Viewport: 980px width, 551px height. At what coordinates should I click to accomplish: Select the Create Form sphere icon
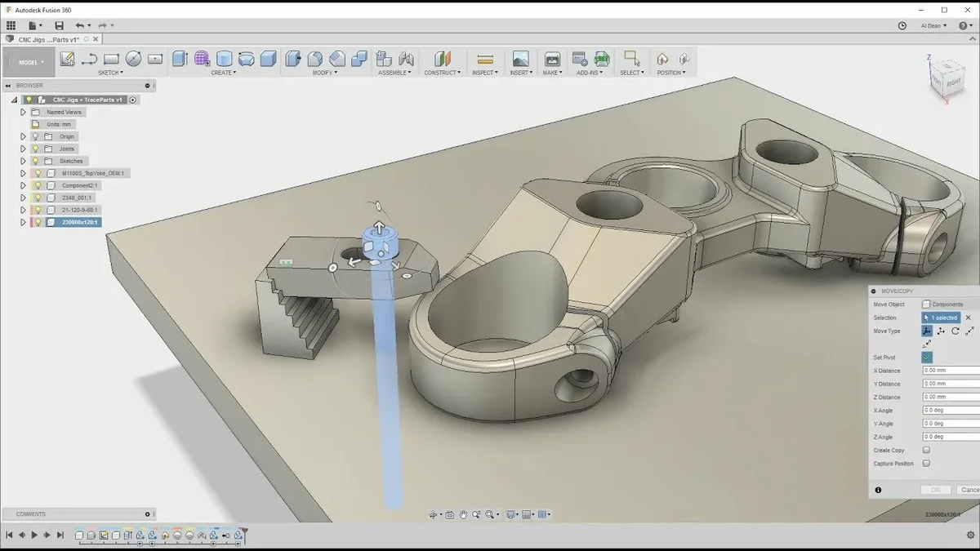[x=202, y=59]
